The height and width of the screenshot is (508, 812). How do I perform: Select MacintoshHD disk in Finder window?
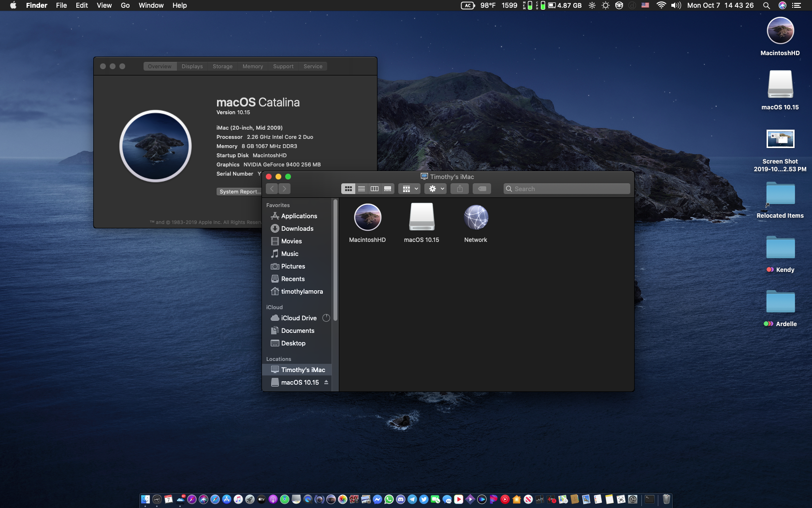[367, 218]
